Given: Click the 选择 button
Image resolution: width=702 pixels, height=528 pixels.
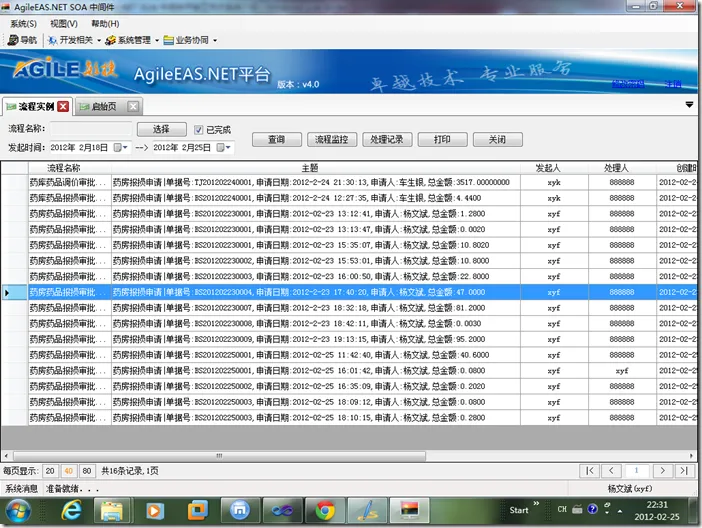Looking at the screenshot, I should 162,129.
